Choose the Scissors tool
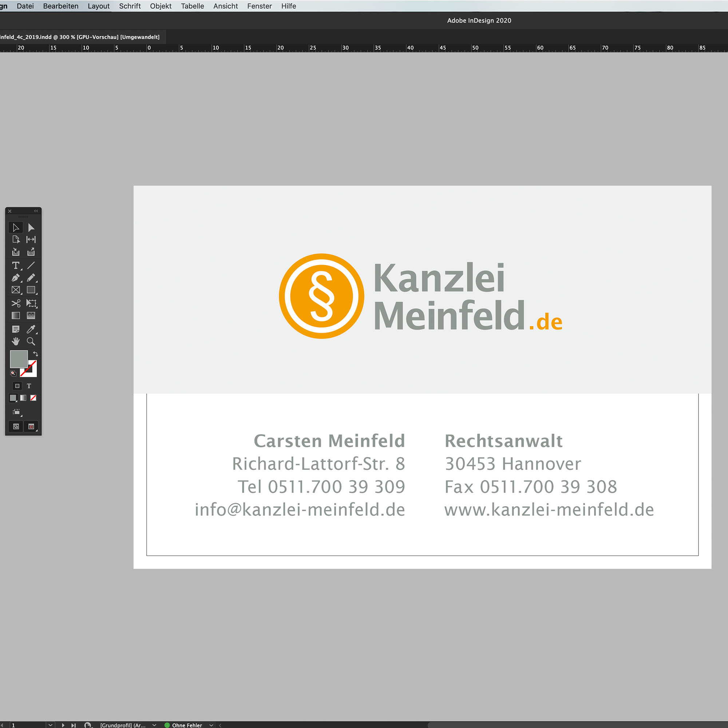This screenshot has height=728, width=728. pos(15,303)
